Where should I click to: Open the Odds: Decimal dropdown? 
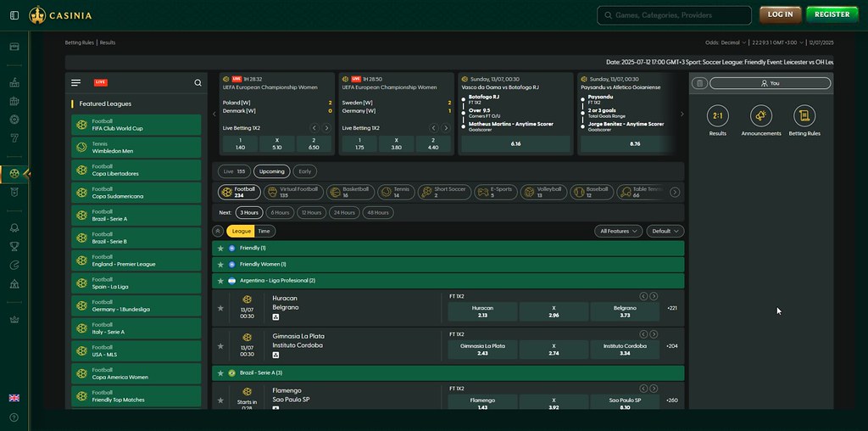tap(726, 42)
